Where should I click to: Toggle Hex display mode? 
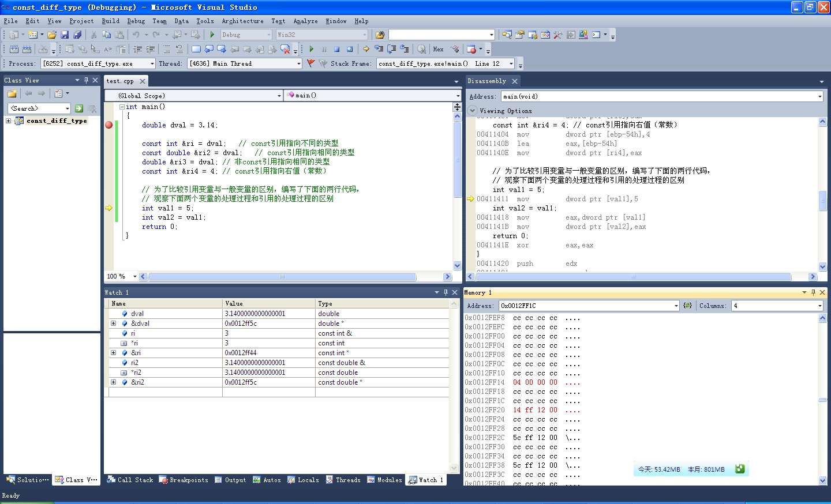[x=438, y=49]
